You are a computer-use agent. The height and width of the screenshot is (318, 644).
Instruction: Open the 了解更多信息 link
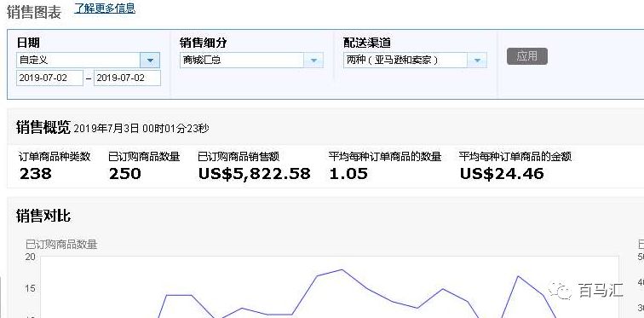coord(105,9)
